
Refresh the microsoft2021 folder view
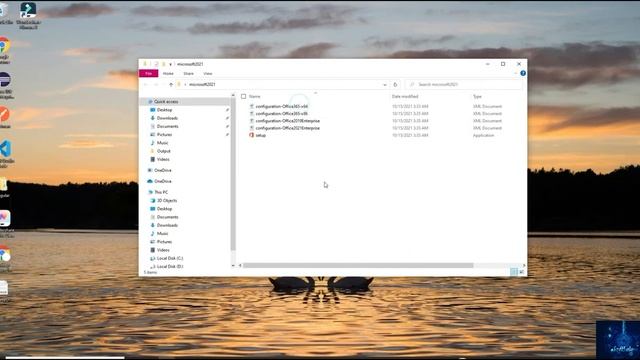tap(395, 84)
